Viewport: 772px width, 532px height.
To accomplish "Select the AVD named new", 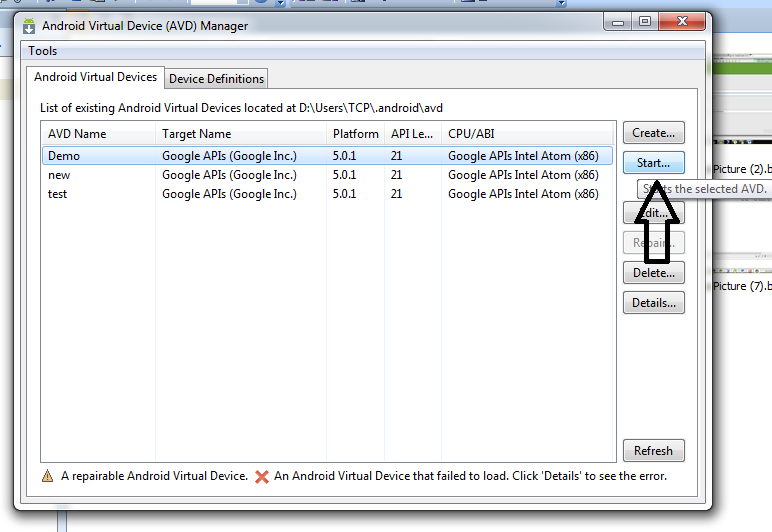I will point(327,175).
